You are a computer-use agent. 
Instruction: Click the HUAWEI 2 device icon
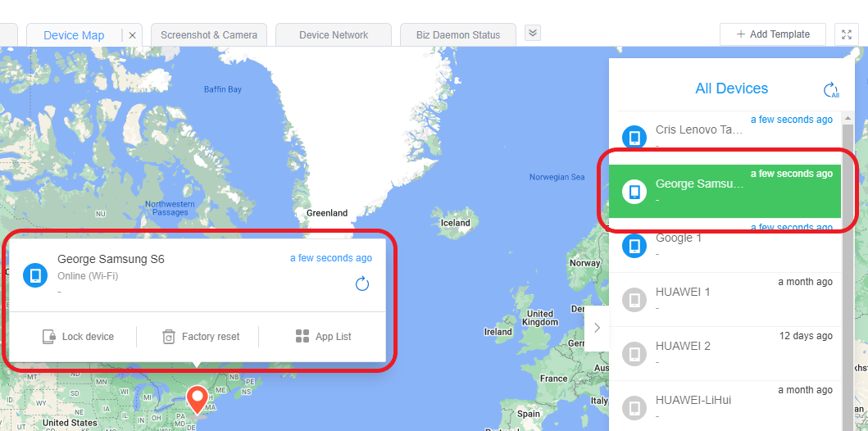pos(634,354)
